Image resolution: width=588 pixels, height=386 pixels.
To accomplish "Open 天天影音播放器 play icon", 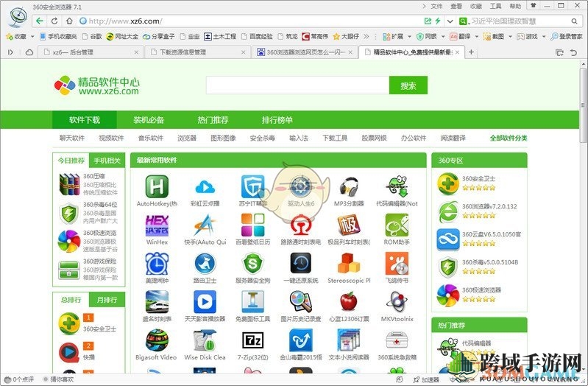I will click(205, 301).
